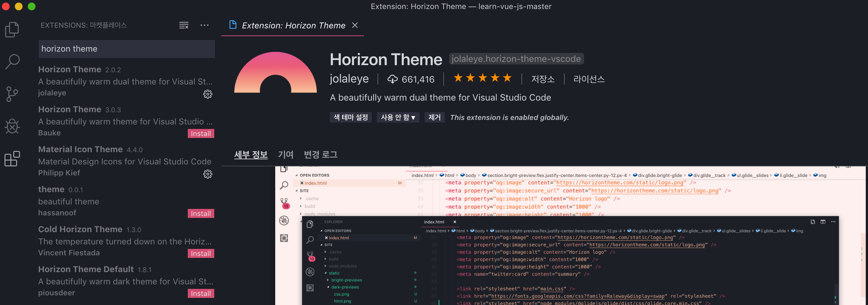Close the Extension: Horizon Theme tab

pos(355,25)
